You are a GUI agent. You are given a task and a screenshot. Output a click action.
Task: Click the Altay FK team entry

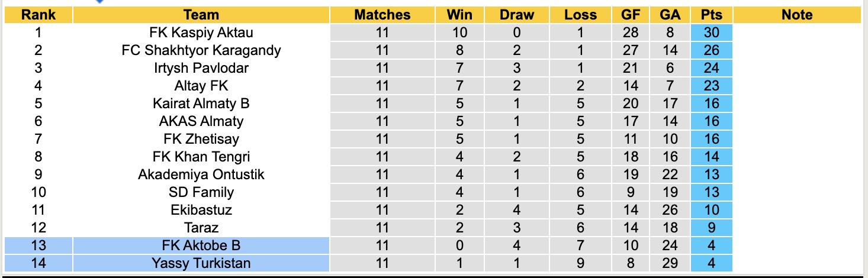201,86
